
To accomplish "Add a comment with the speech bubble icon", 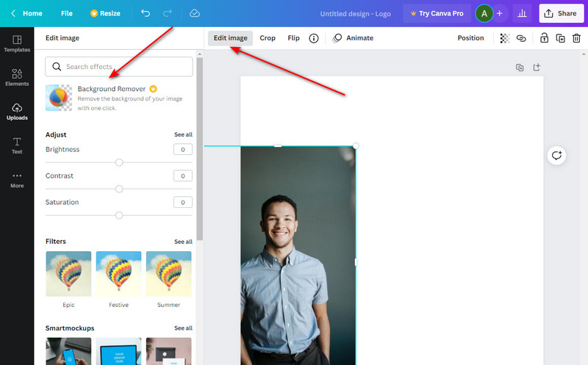I will [x=556, y=155].
